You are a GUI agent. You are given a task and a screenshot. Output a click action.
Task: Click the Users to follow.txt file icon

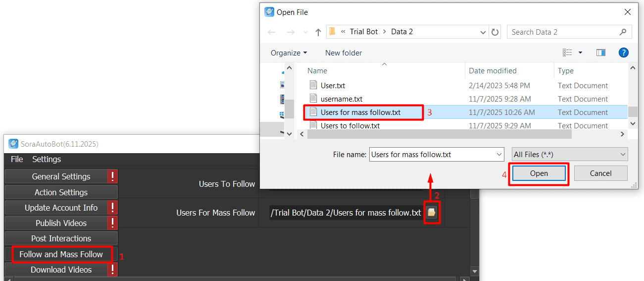coord(313,125)
